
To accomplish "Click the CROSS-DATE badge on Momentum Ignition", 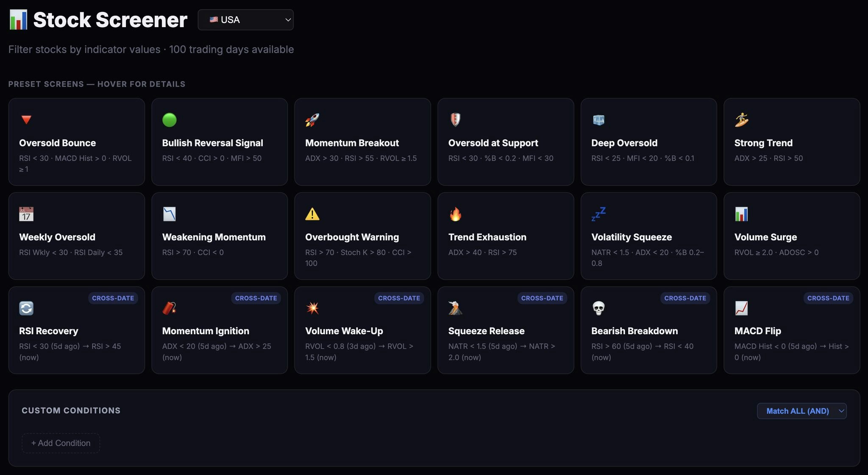I will pos(256,298).
